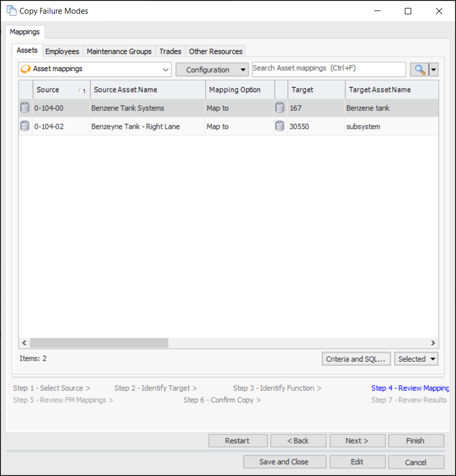Click the Target Asset Name column header
The height and width of the screenshot is (476, 456).
click(x=392, y=90)
